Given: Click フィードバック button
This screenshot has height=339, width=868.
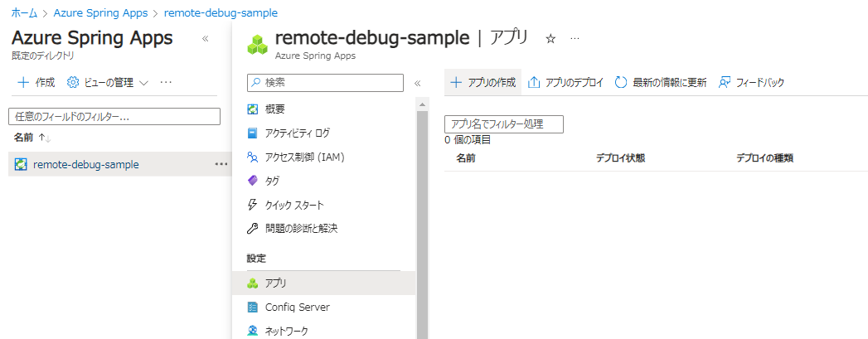Looking at the screenshot, I should [751, 82].
